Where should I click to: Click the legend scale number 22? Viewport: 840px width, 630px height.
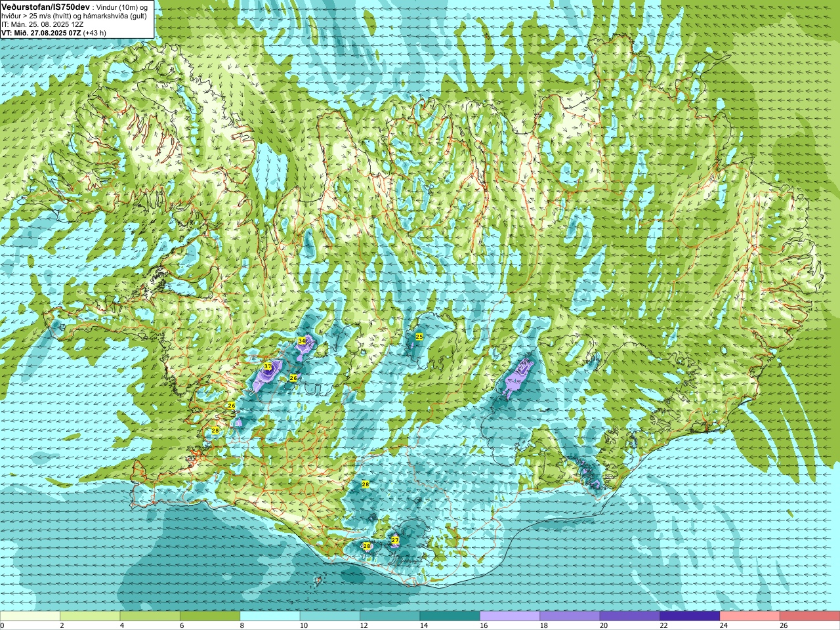coord(663,625)
